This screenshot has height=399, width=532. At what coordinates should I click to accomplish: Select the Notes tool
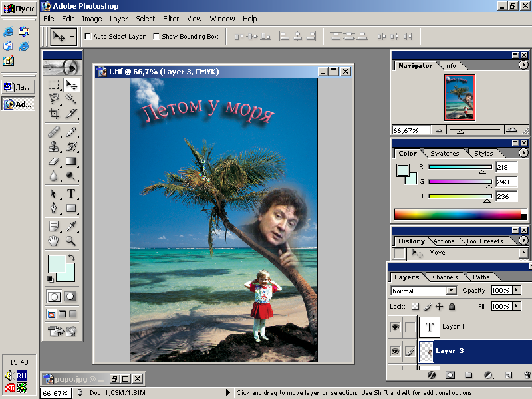point(54,226)
